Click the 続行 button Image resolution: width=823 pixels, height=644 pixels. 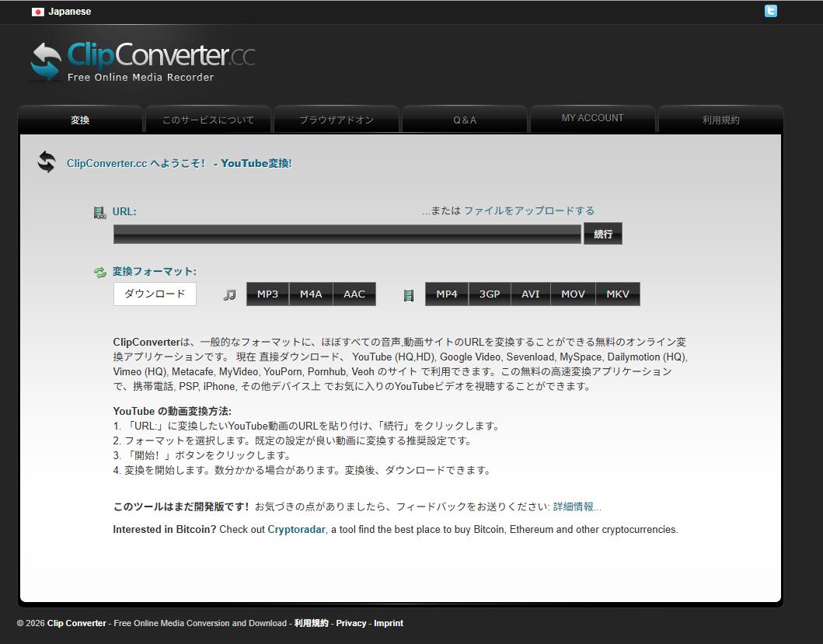pyautogui.click(x=603, y=233)
